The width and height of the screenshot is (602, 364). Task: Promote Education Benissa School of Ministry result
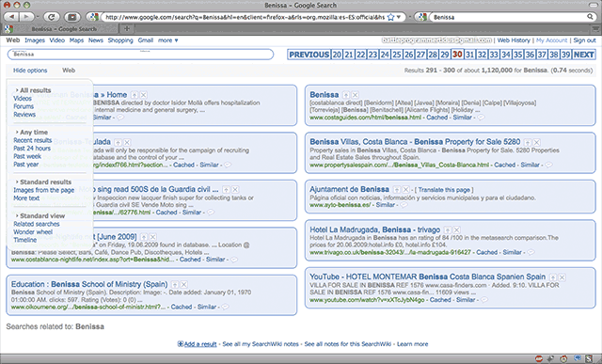click(x=175, y=284)
